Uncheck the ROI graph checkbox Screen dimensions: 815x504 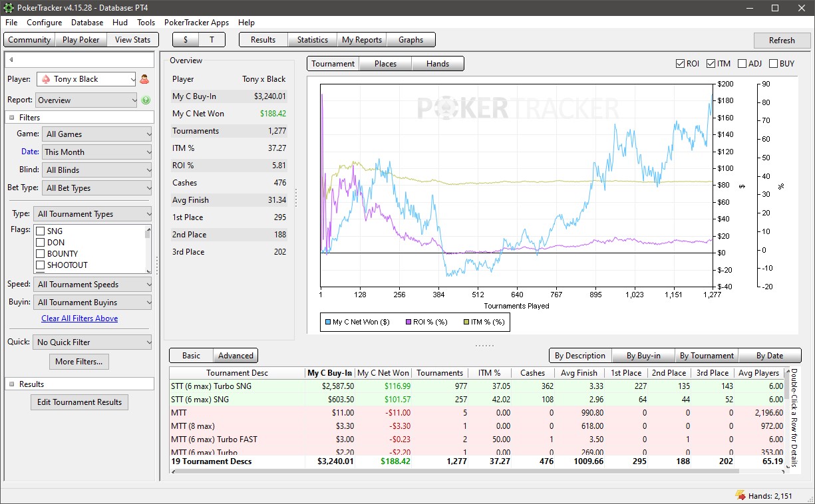tap(680, 64)
